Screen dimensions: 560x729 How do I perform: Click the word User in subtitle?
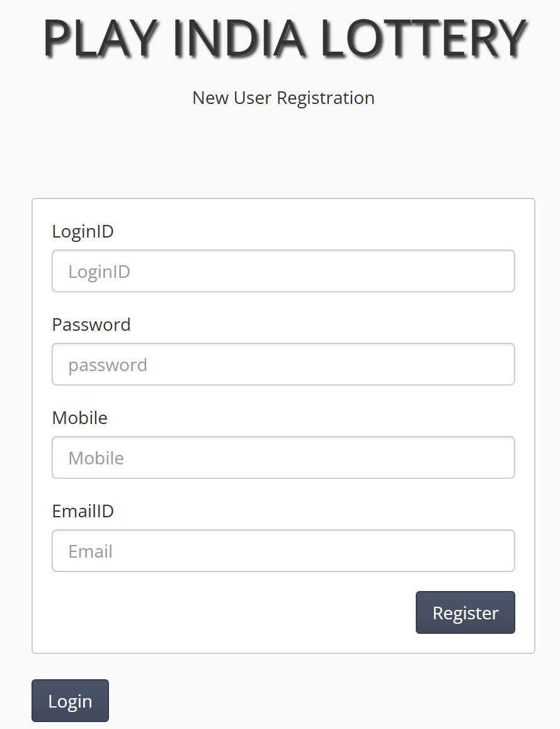coord(252,98)
